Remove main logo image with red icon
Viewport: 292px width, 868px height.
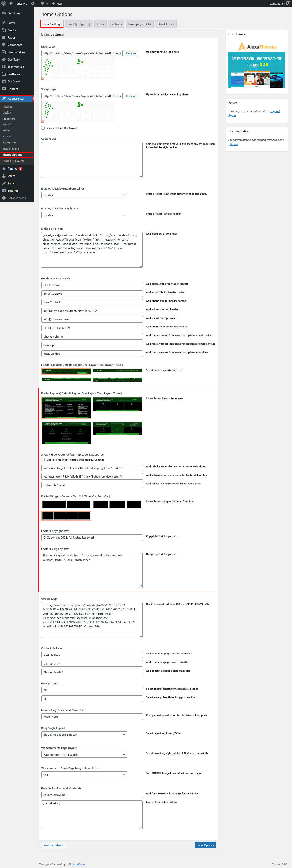pos(42,79)
